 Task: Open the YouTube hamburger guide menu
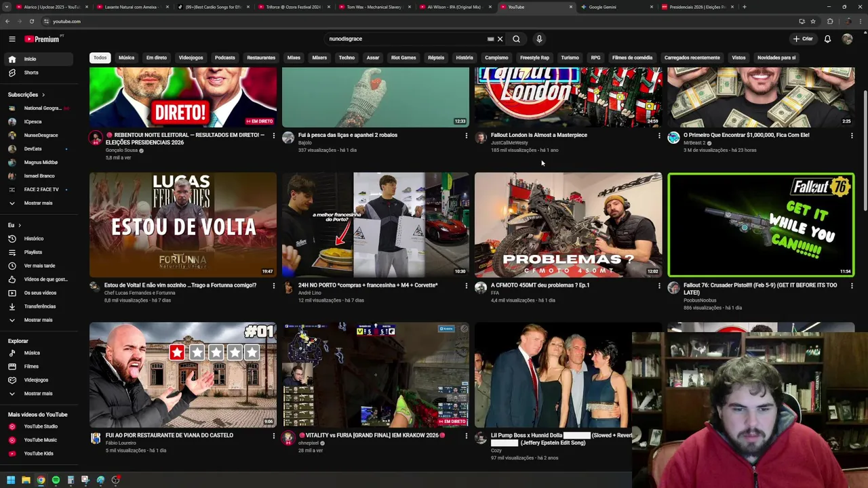[x=12, y=39]
